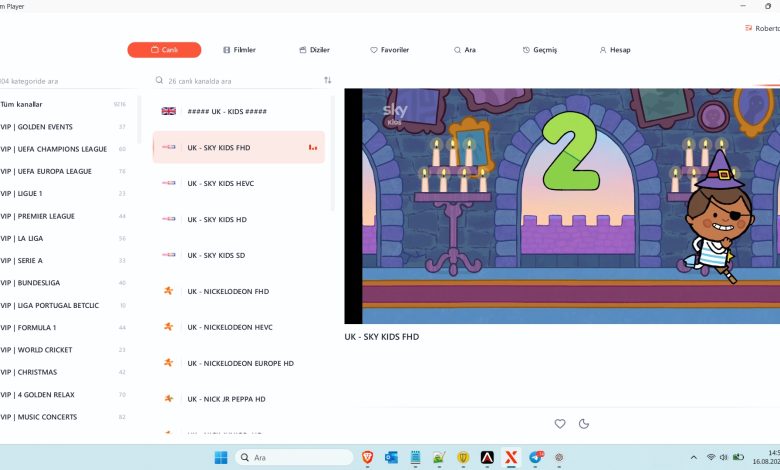Image resolution: width=780 pixels, height=470 pixels.
Task: Play UK - NICKELODEON HEVC channel
Action: pyautogui.click(x=239, y=327)
